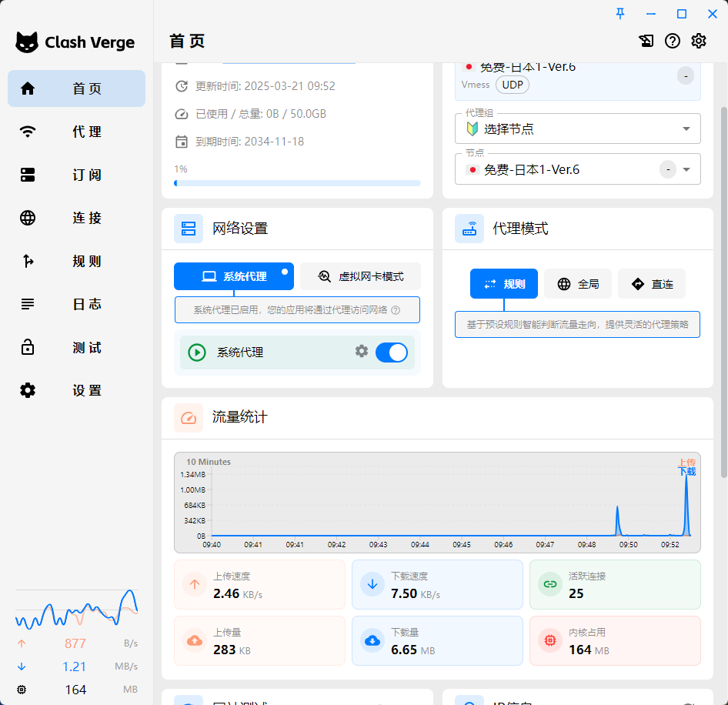This screenshot has height=705, width=728.
Task: Open the 日志 logs page
Action: [77, 304]
